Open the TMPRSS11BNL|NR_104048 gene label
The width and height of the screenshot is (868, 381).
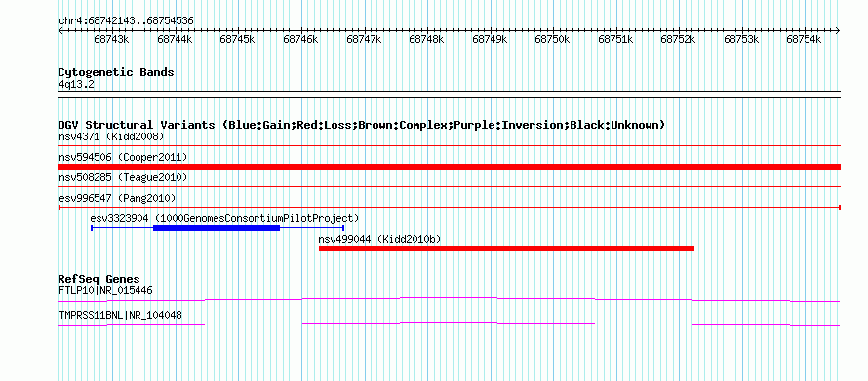click(x=120, y=315)
